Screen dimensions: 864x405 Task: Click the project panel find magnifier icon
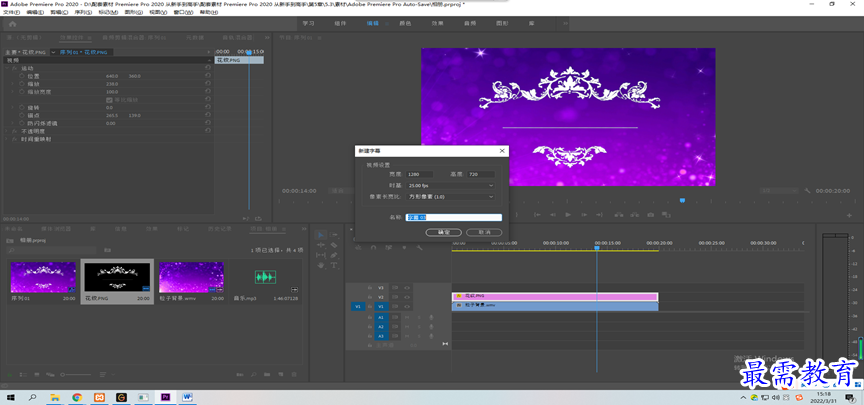click(x=253, y=375)
